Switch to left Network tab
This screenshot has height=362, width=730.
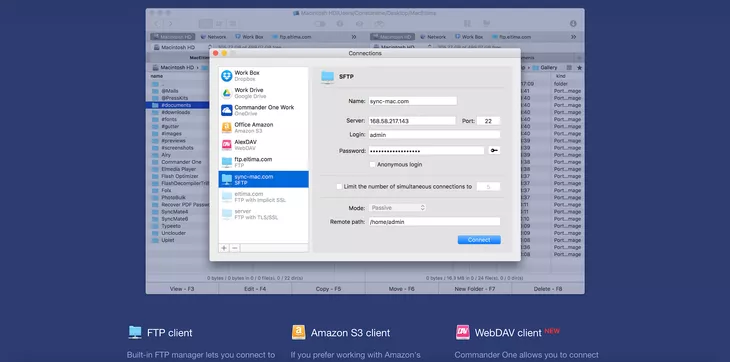pos(213,37)
